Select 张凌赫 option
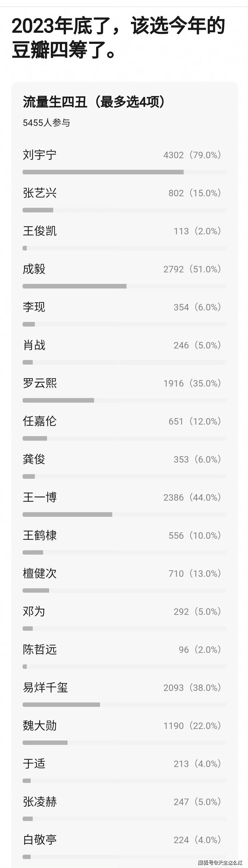 coord(40,802)
